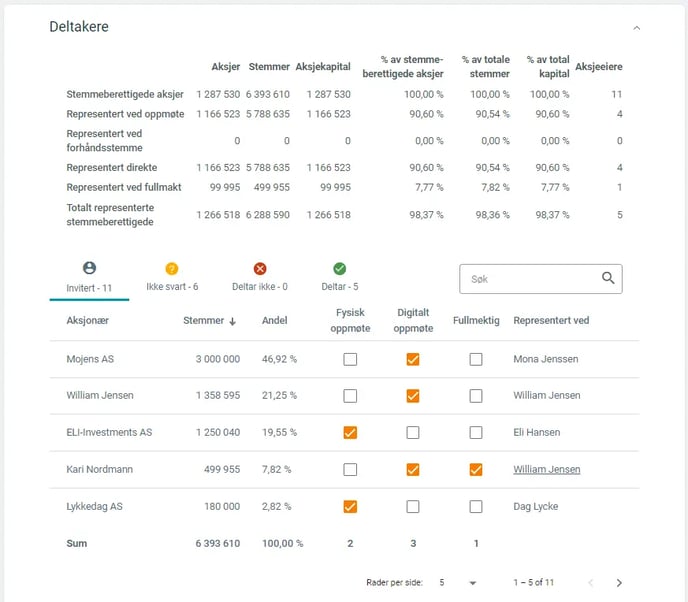Click the Aksjonær column header

point(87,320)
